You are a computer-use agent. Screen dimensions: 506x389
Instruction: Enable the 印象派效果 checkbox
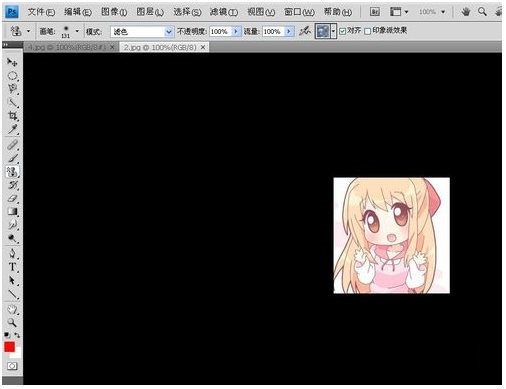click(x=367, y=31)
